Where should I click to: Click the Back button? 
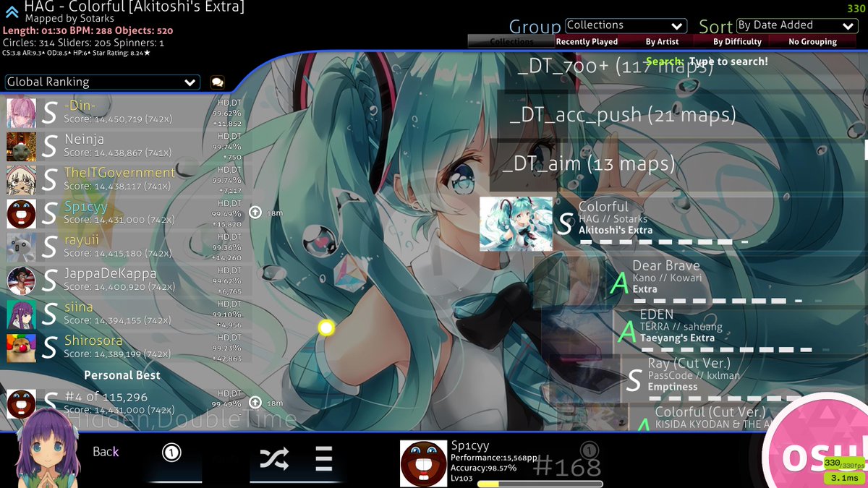click(106, 452)
